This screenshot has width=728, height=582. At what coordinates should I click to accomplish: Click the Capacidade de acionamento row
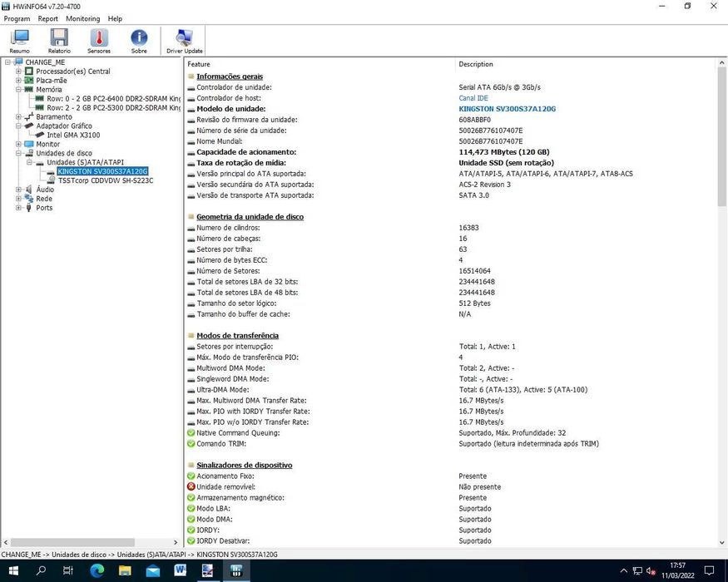(450, 152)
